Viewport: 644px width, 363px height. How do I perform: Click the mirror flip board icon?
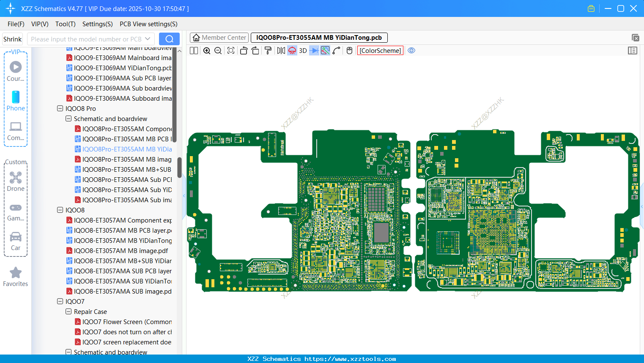click(x=281, y=51)
